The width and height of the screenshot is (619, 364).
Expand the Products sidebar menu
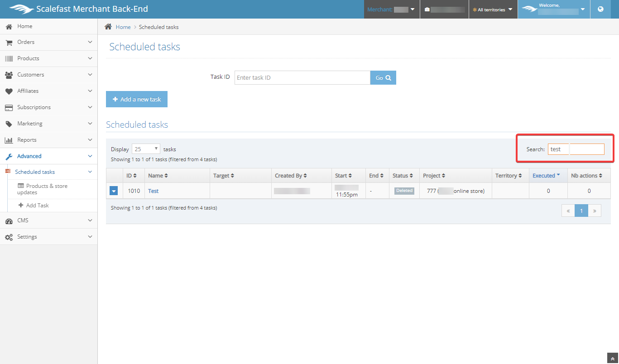(48, 58)
